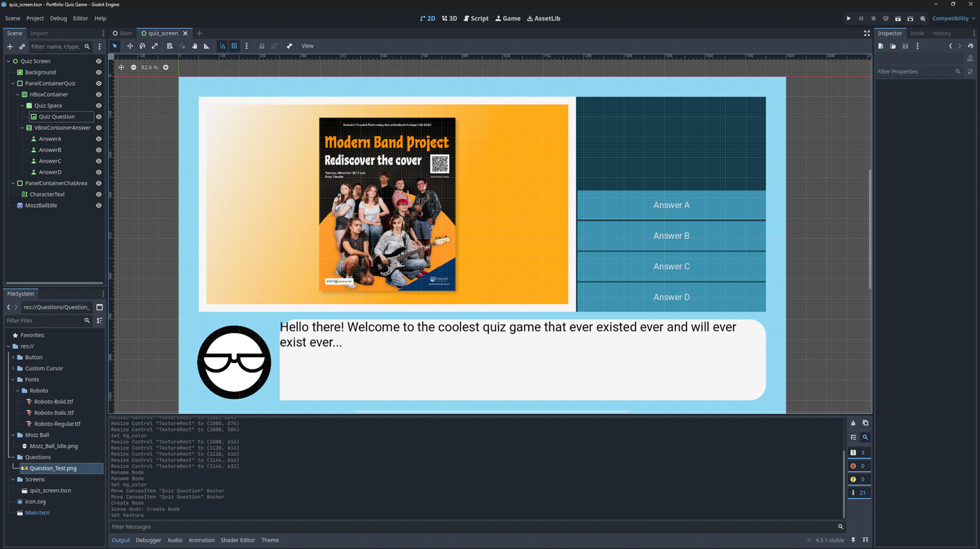Collapse the Fonts folder in FileSystem
Viewport: 980px width, 549px height.
pos(13,380)
